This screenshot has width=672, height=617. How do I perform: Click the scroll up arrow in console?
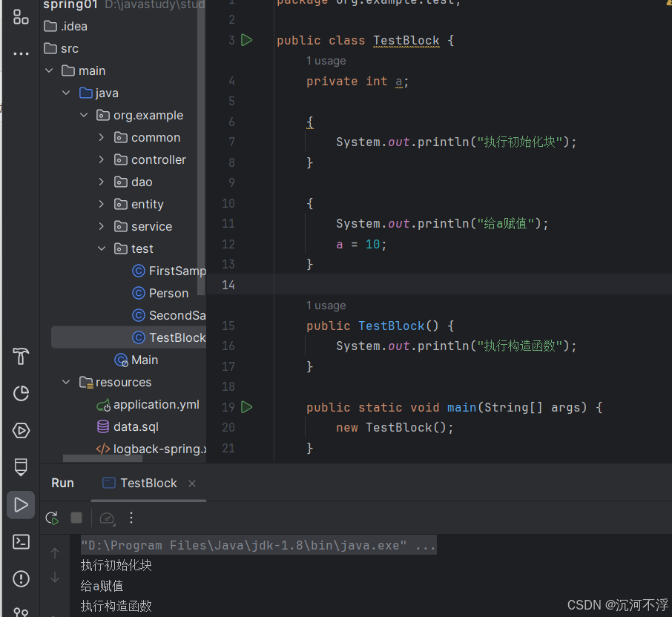pos(55,553)
